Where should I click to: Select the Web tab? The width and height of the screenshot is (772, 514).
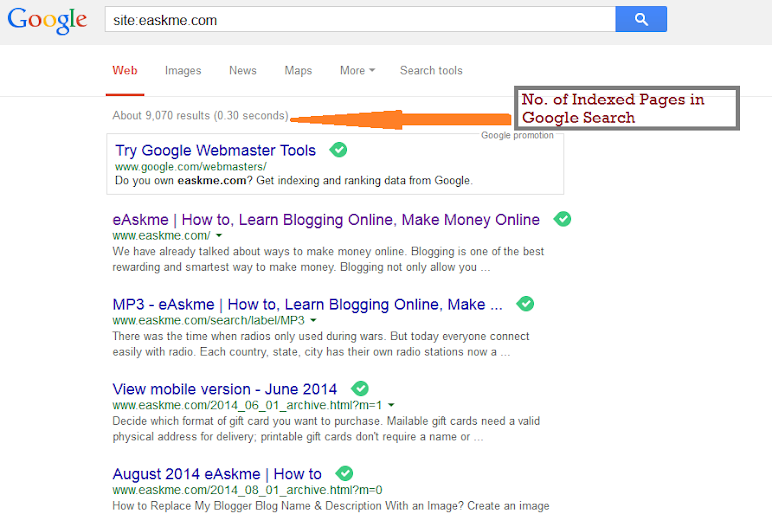coord(125,70)
